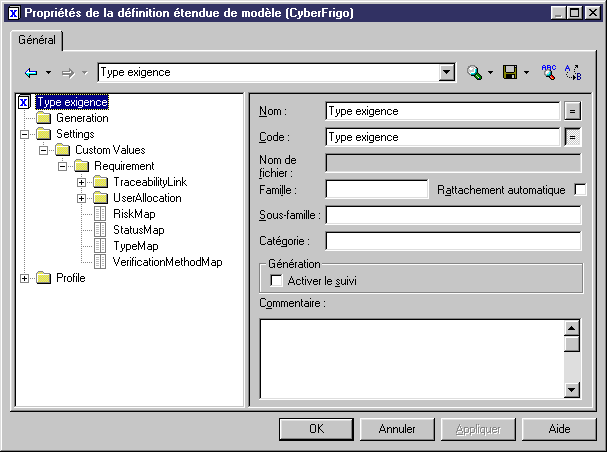The width and height of the screenshot is (607, 452).
Task: Expand the Profile folder in tree
Action: pos(25,278)
